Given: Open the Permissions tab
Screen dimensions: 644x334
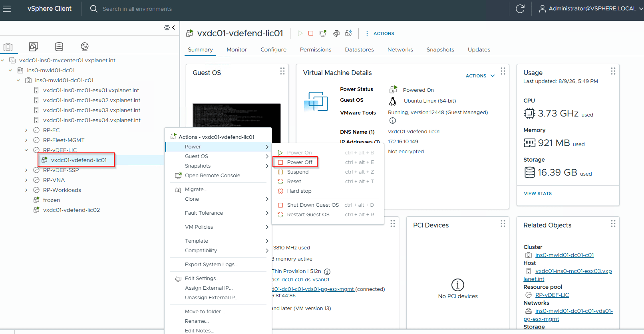Looking at the screenshot, I should click(x=316, y=49).
